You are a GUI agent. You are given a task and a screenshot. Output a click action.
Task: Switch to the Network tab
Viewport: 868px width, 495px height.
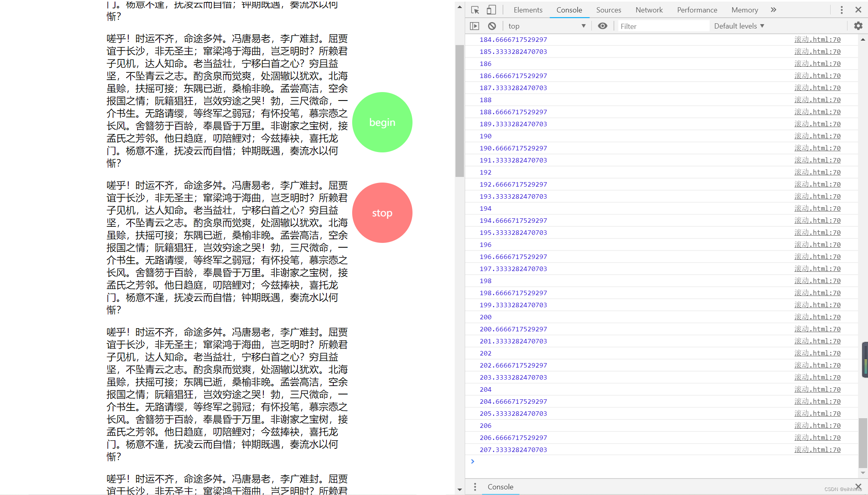click(649, 10)
